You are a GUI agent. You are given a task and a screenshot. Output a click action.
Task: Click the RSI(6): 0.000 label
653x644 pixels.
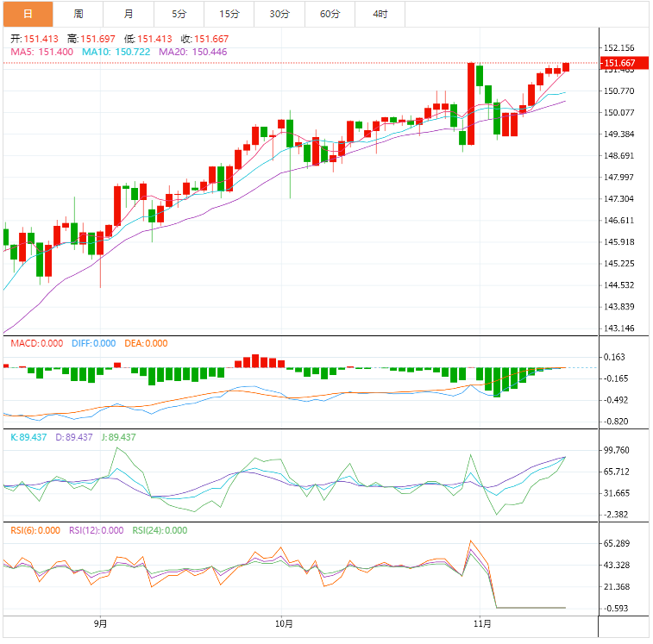pos(35,530)
